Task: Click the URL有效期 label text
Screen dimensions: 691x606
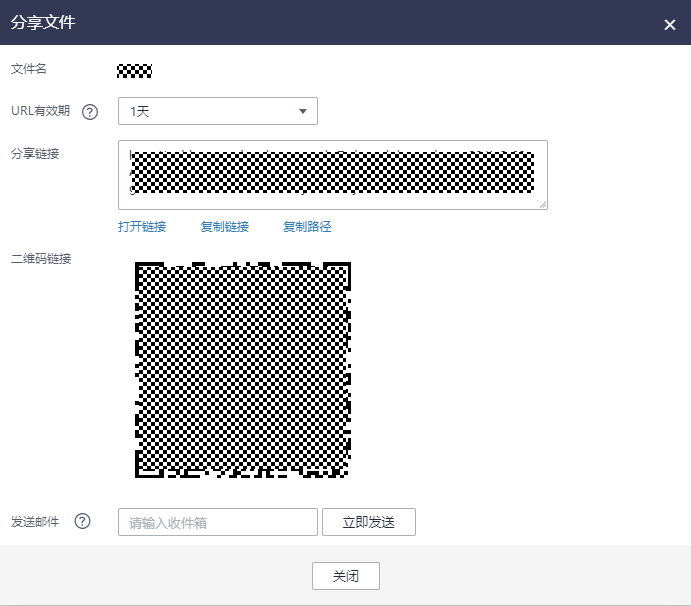Action: (41, 111)
